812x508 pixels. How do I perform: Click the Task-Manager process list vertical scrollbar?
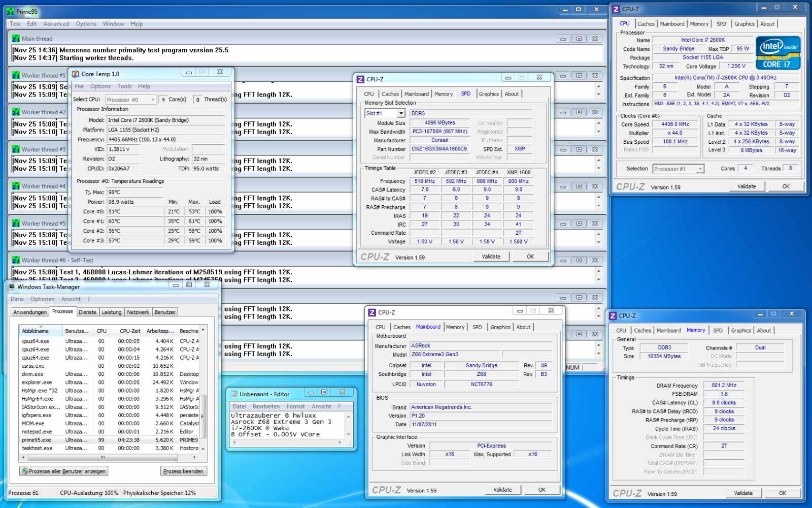tap(203, 390)
